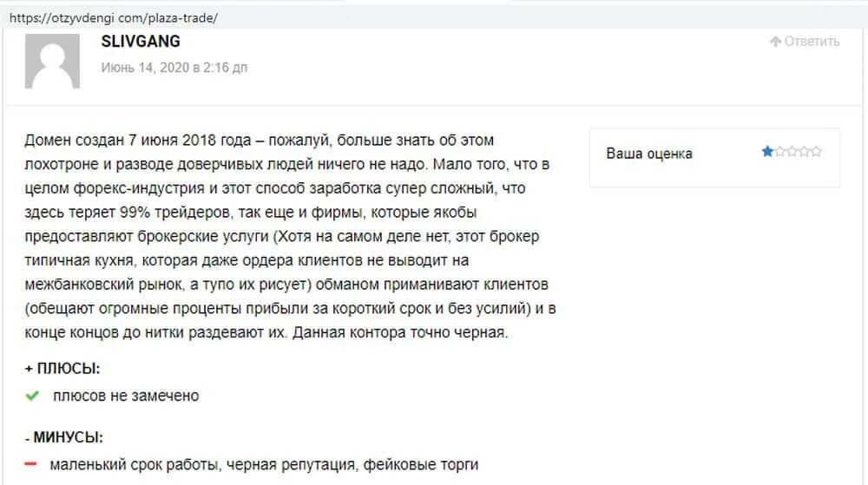Click the review line starting Домен создан
Viewport: 868px width, 485px height.
click(x=259, y=141)
